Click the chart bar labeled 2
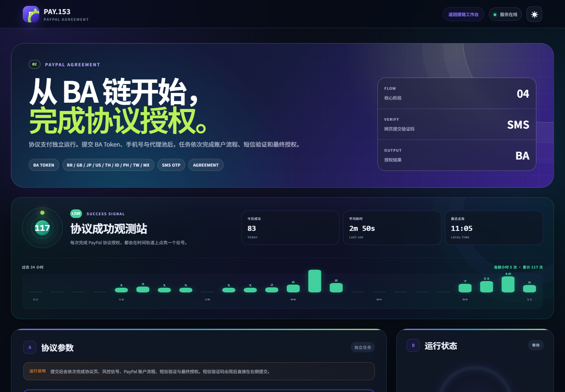This screenshot has width=565, height=392. (272, 290)
